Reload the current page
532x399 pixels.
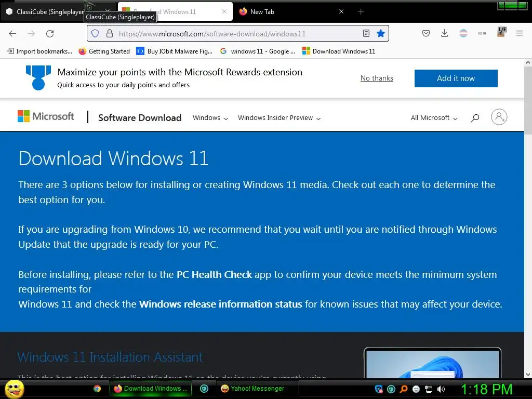[x=50, y=34]
